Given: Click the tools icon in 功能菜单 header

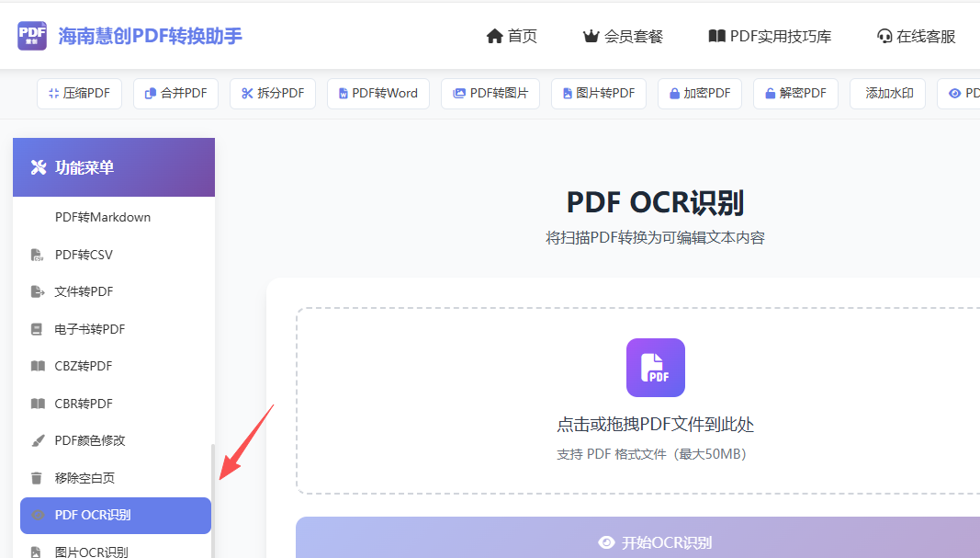Looking at the screenshot, I should click(x=39, y=167).
